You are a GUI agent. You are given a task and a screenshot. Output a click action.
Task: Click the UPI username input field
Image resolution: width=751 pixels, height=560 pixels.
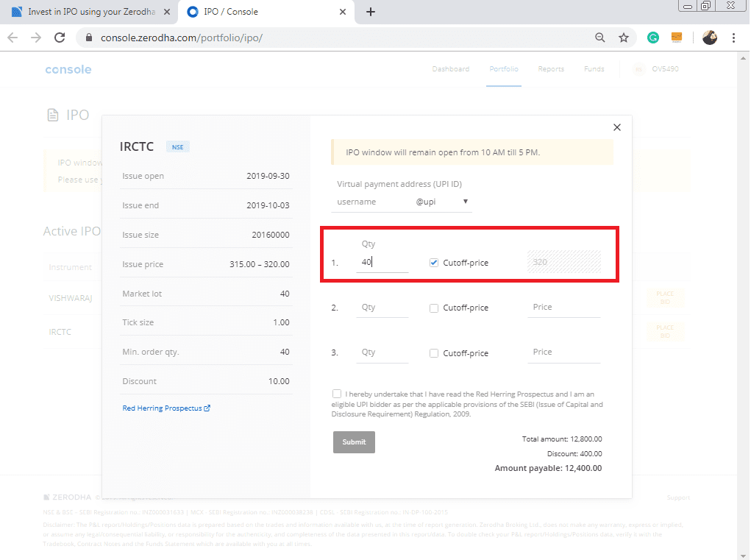pyautogui.click(x=371, y=202)
